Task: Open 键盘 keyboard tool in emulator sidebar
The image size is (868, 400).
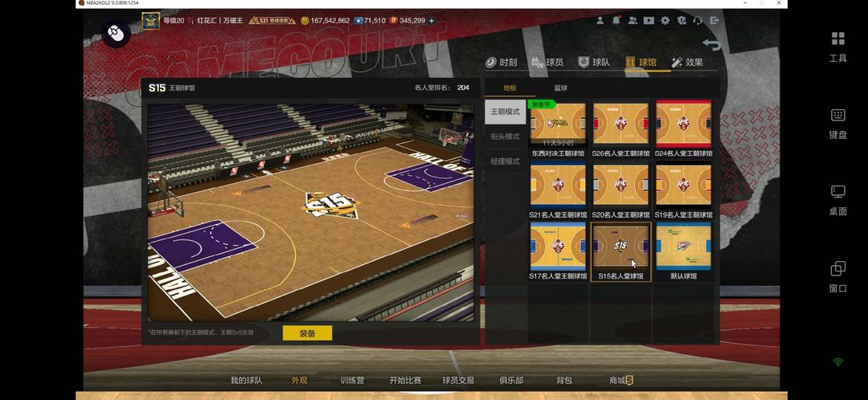Action: [837, 123]
